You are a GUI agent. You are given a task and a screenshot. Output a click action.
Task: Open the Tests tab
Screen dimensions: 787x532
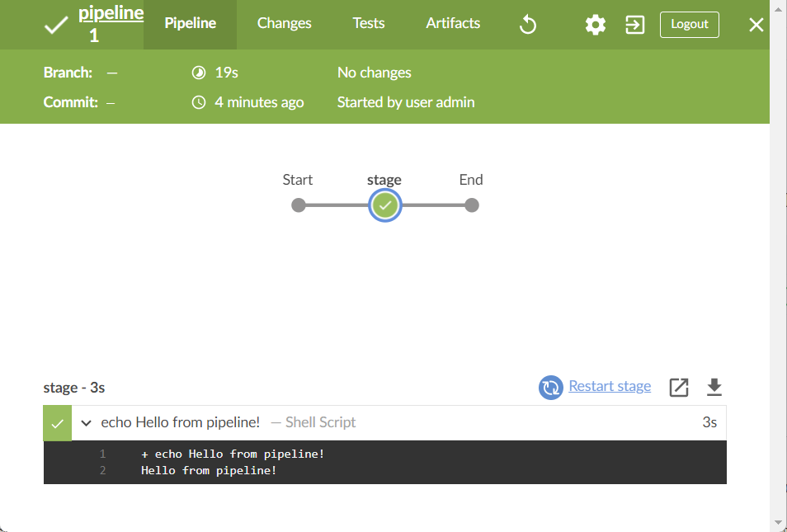coord(369,23)
